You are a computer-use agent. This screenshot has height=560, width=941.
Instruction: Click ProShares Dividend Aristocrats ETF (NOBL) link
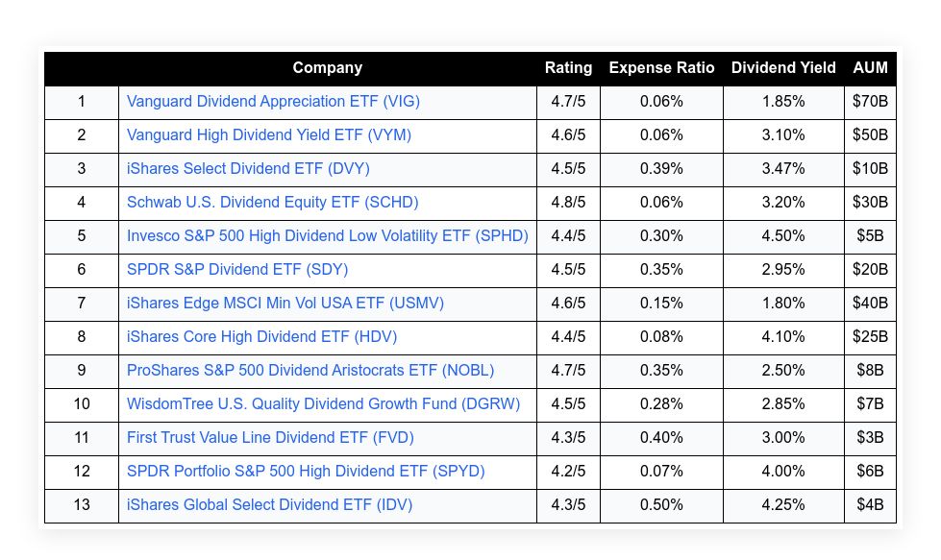point(310,371)
